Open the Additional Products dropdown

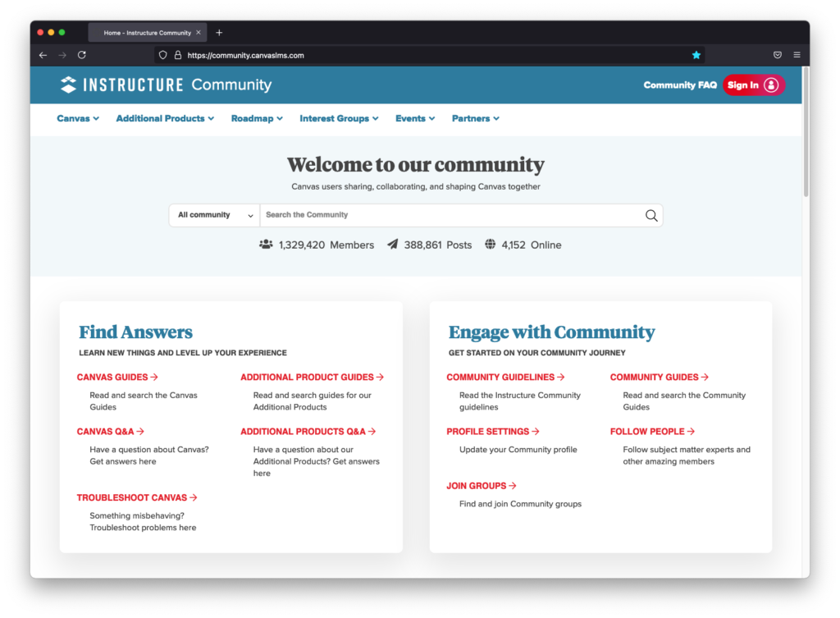[165, 118]
